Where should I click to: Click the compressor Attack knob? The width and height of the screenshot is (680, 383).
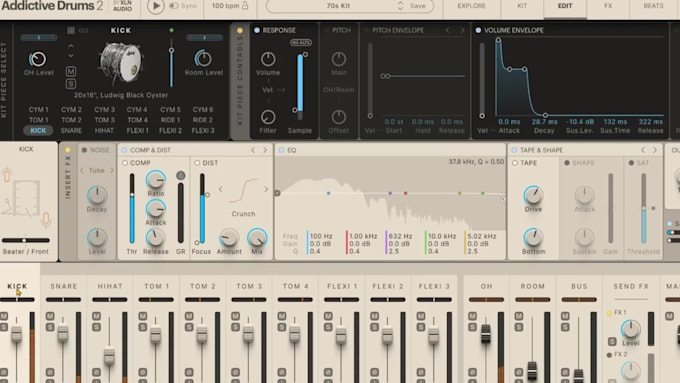coord(155,209)
